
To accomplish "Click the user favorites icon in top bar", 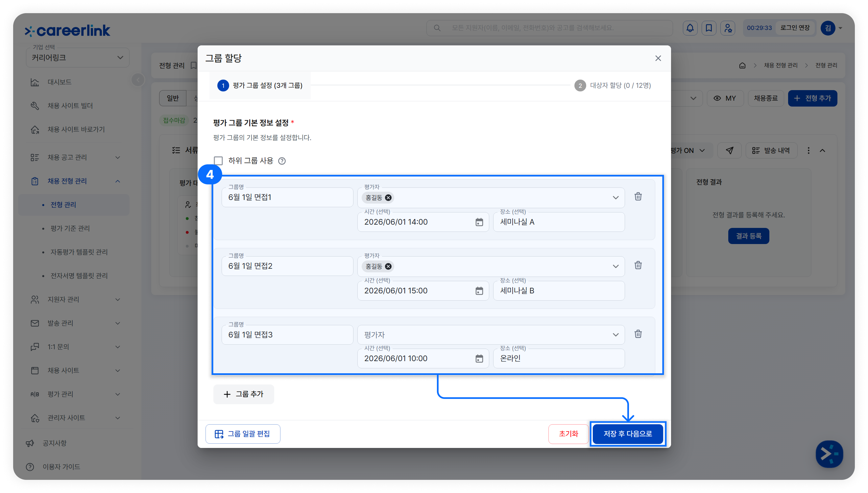I will [x=728, y=28].
